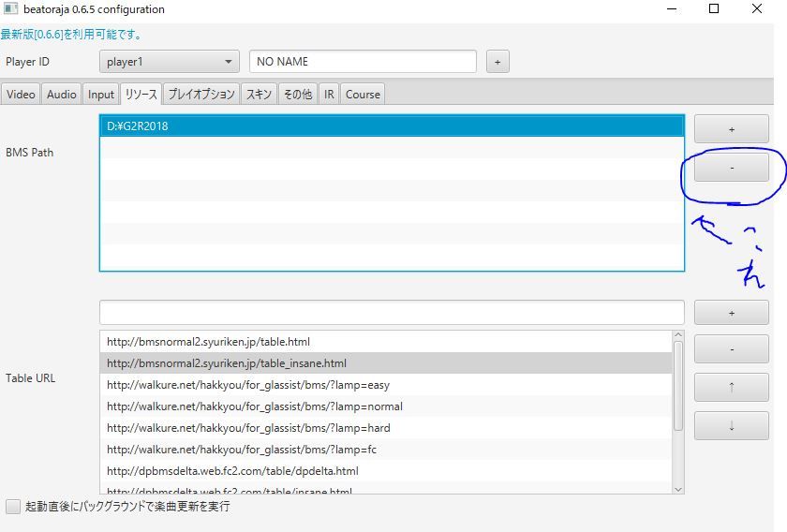787x532 pixels.
Task: Remove the selected BMS path with minus button
Action: click(732, 167)
